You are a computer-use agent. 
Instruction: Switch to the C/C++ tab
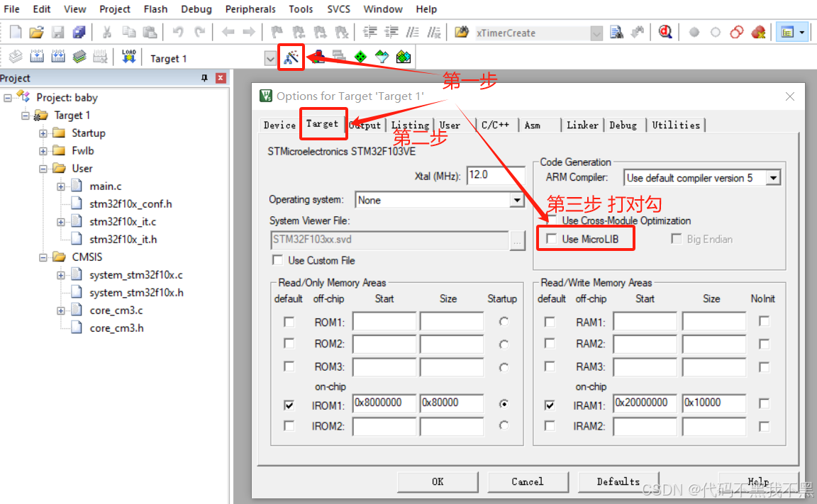(x=495, y=125)
